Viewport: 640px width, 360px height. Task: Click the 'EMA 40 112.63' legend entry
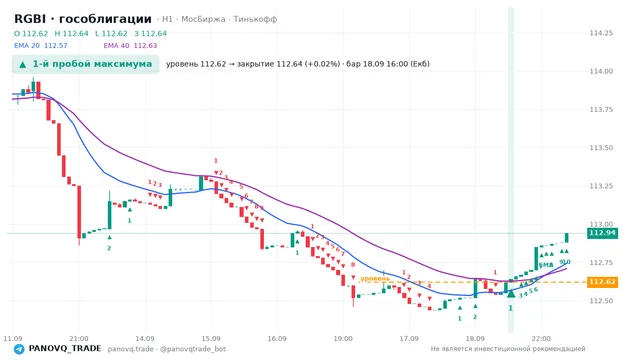130,45
